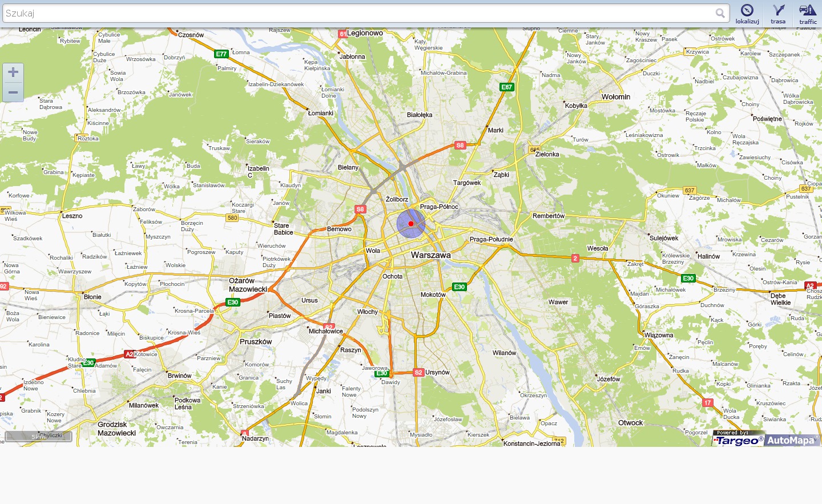Click the E67 road shield
822x504 pixels.
506,87
